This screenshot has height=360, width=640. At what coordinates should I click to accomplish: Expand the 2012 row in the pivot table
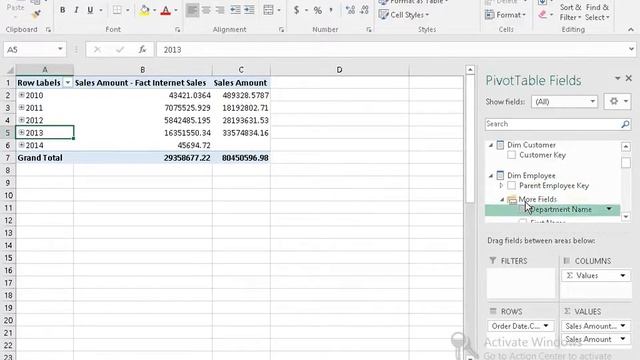22,120
